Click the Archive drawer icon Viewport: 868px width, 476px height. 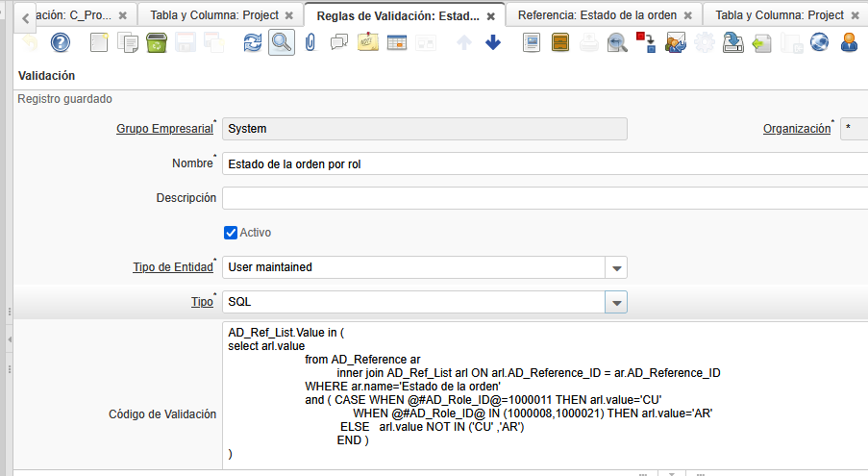561,42
